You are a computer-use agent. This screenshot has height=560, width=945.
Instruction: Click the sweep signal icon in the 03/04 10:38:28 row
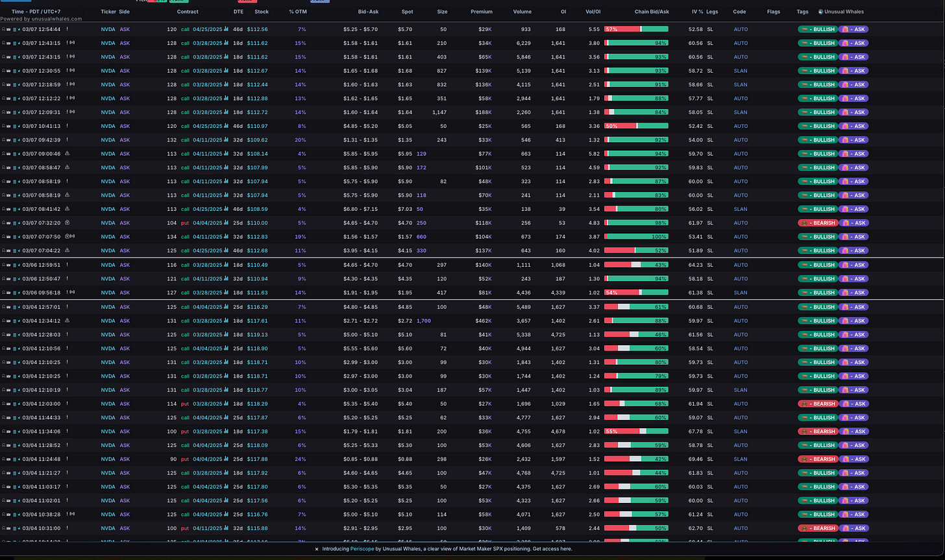(x=71, y=515)
